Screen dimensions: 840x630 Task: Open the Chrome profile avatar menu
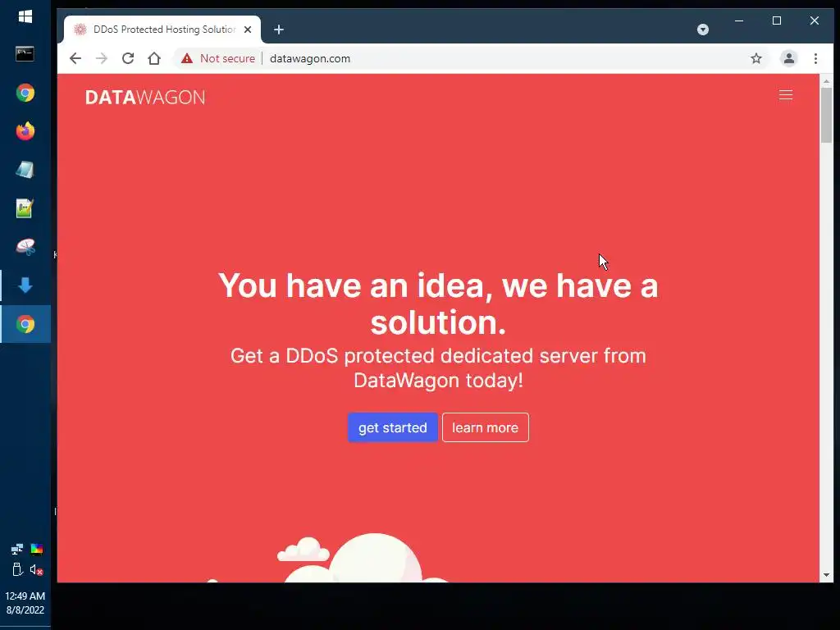coord(788,58)
